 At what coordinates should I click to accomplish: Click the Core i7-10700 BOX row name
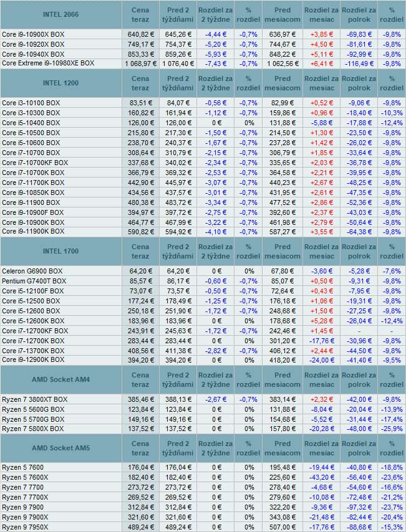[31, 153]
